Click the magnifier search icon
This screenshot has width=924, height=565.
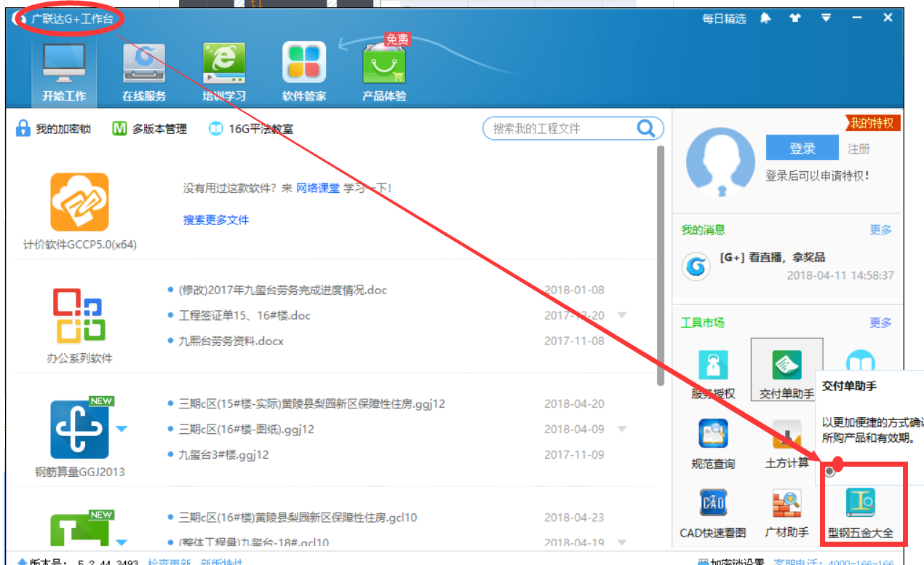(646, 129)
